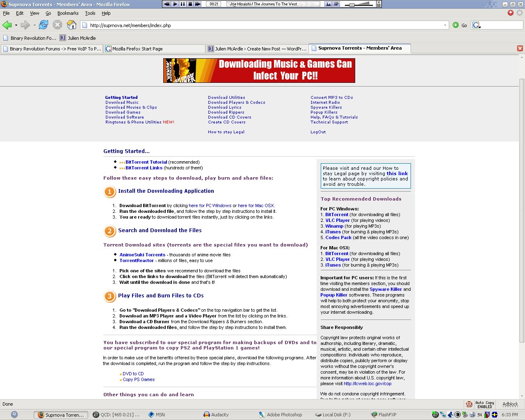Open Adblock from the status bar

point(510,404)
